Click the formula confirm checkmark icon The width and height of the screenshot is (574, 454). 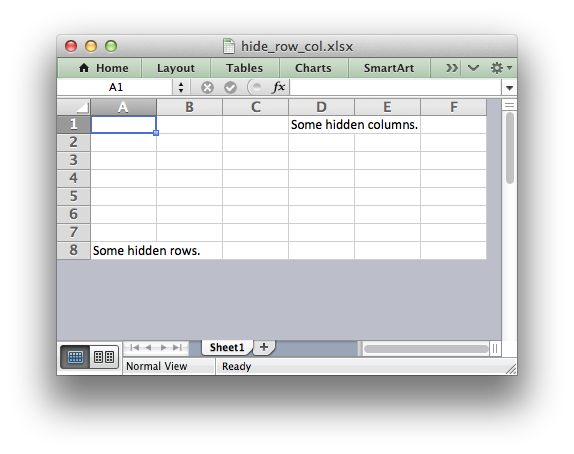click(230, 88)
